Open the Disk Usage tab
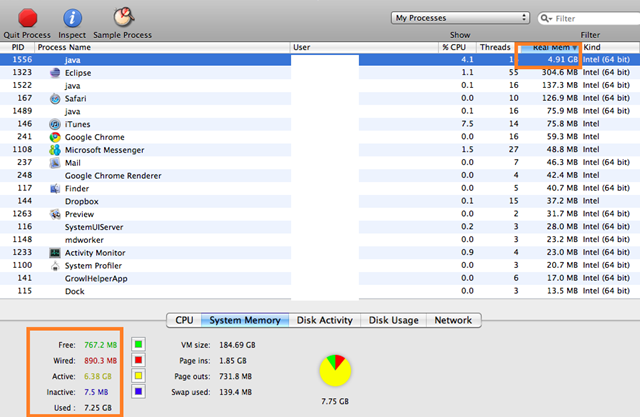This screenshot has height=417, width=640. pos(393,320)
